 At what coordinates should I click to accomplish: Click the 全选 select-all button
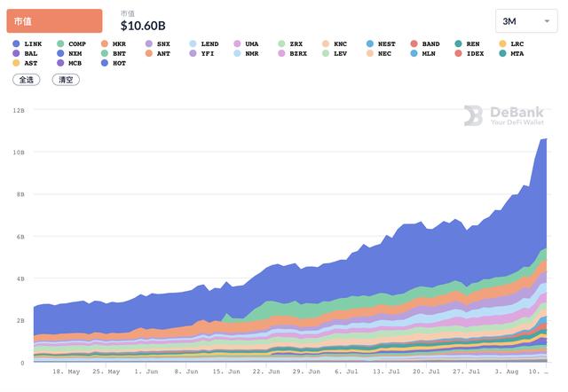pyautogui.click(x=27, y=80)
